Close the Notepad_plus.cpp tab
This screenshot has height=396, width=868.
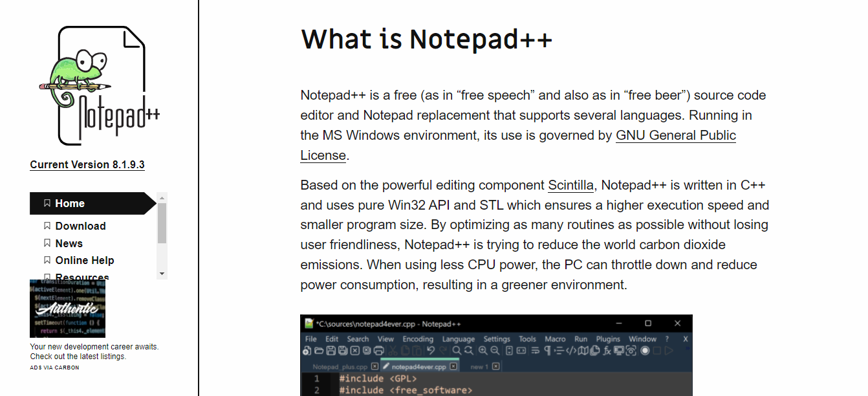374,366
